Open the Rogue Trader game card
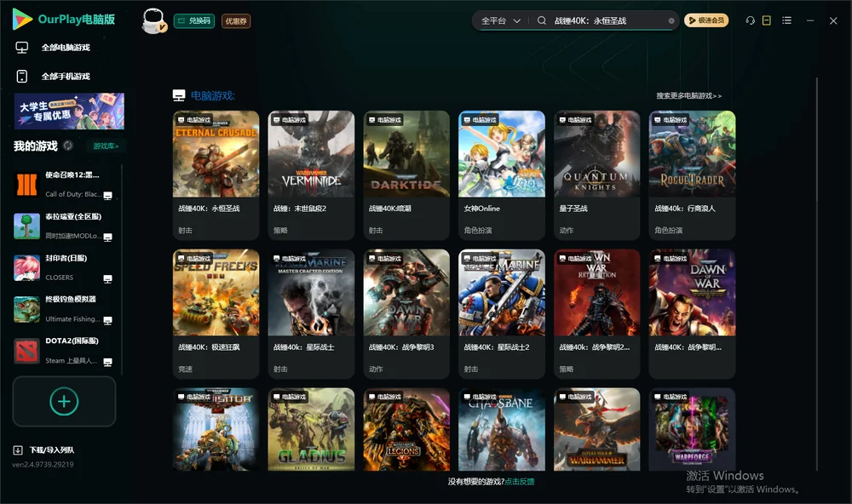 click(x=692, y=175)
